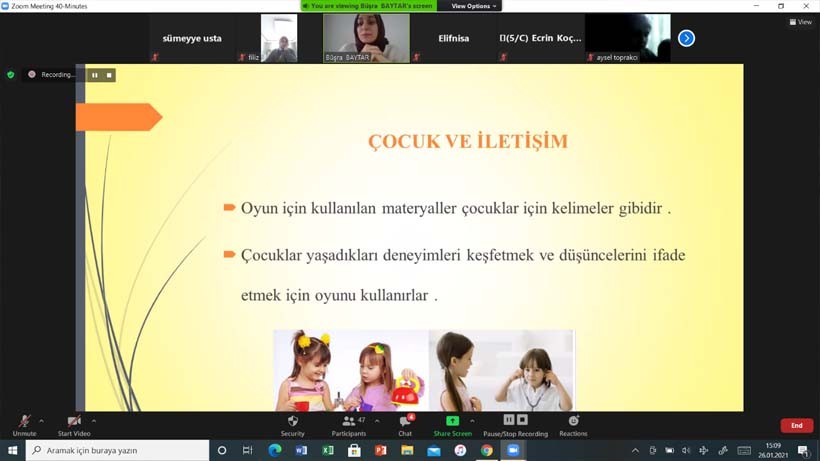Image resolution: width=820 pixels, height=461 pixels.
Task: Click the View layout button top right
Action: pos(801,22)
